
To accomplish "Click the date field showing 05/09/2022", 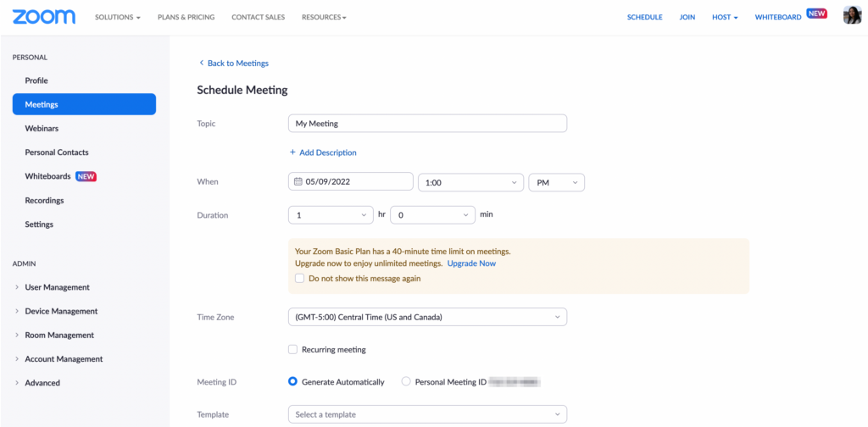I will coord(351,181).
